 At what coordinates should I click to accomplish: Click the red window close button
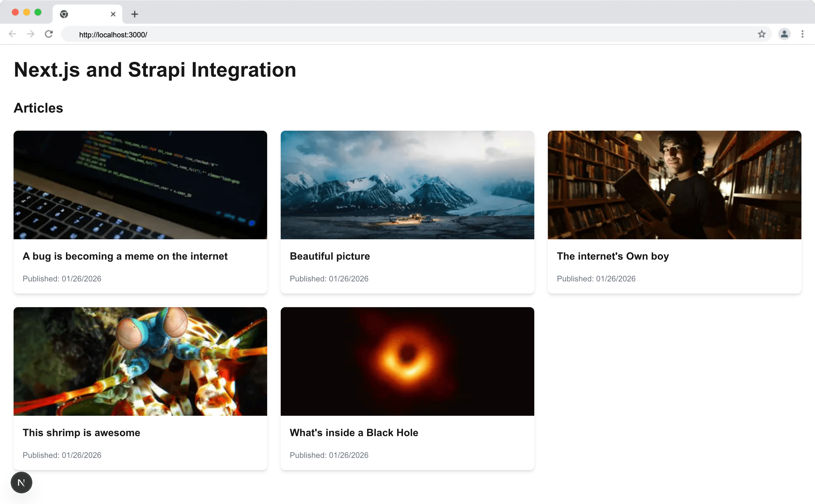point(15,12)
